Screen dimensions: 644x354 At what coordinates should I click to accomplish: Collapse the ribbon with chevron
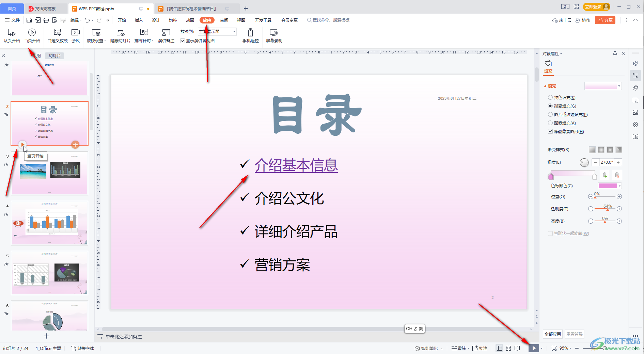coord(635,20)
